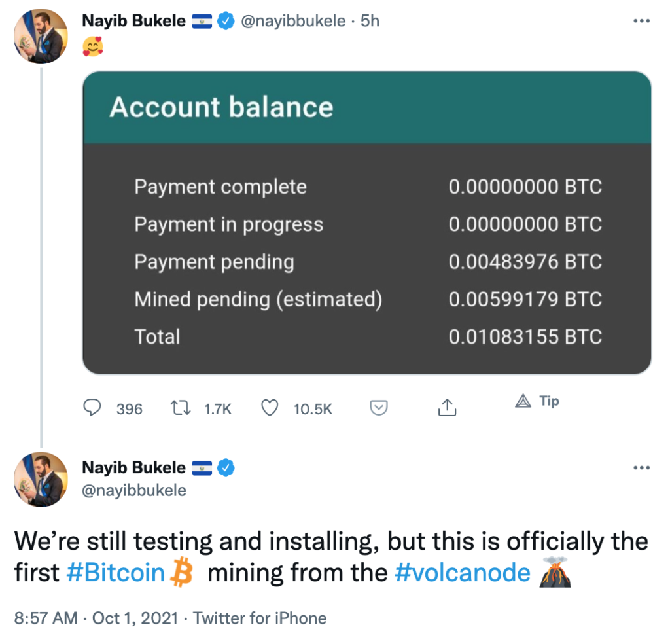670x644 pixels.
Task: Open more options on the top tweet
Action: [x=641, y=20]
